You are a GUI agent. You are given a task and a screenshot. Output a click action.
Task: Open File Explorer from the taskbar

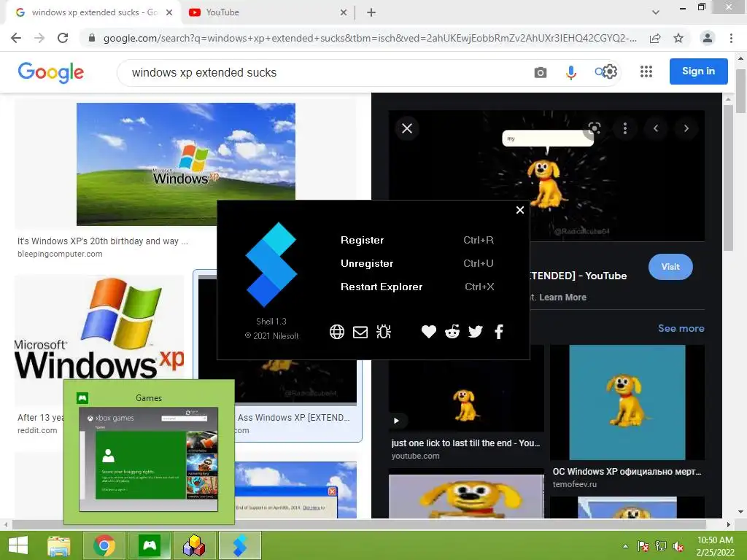58,545
